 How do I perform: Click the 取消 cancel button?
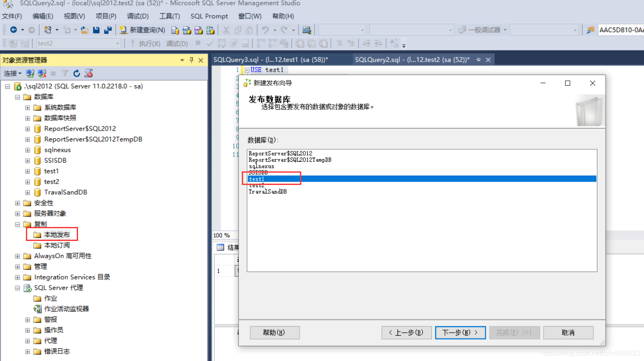[x=568, y=333]
